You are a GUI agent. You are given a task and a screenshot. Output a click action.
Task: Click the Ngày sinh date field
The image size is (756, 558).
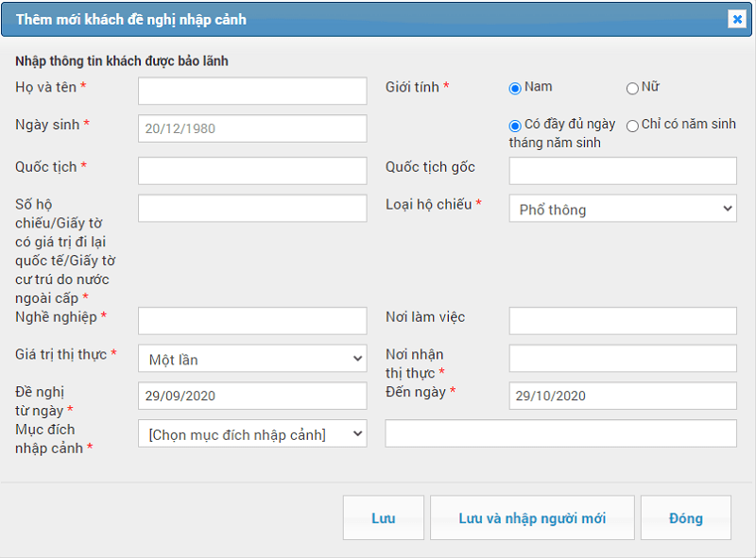[x=252, y=128]
